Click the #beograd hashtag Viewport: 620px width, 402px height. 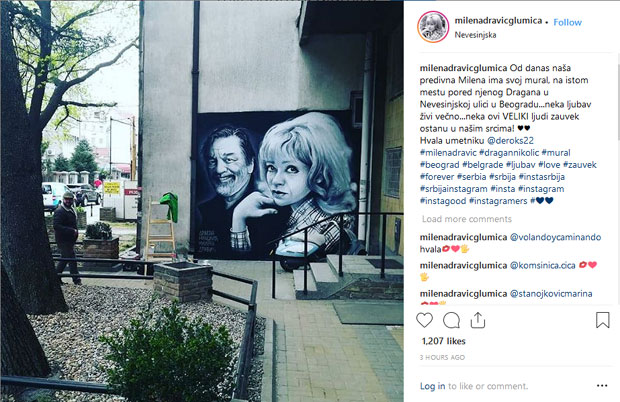click(439, 164)
